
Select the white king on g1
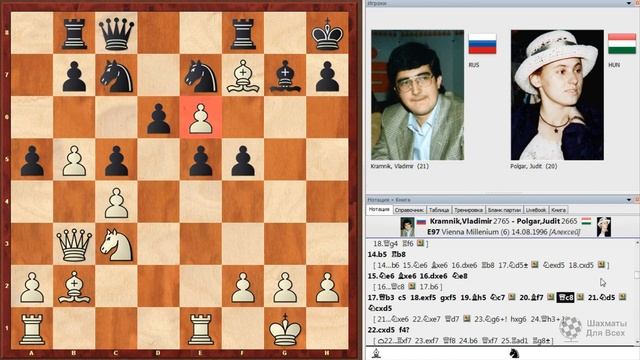pyautogui.click(x=285, y=329)
